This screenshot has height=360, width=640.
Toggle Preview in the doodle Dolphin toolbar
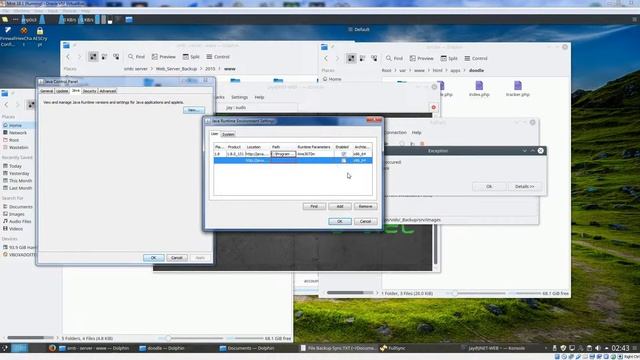tap(421, 58)
